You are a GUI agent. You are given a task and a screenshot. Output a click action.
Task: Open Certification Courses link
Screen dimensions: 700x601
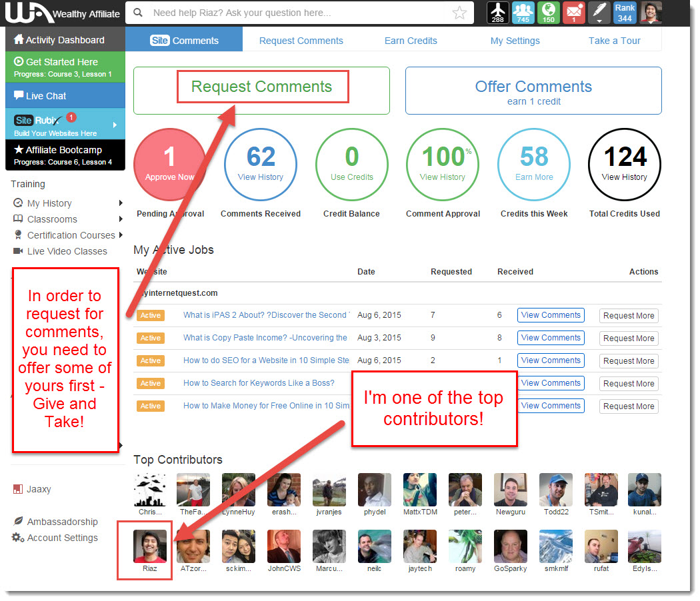tap(71, 235)
